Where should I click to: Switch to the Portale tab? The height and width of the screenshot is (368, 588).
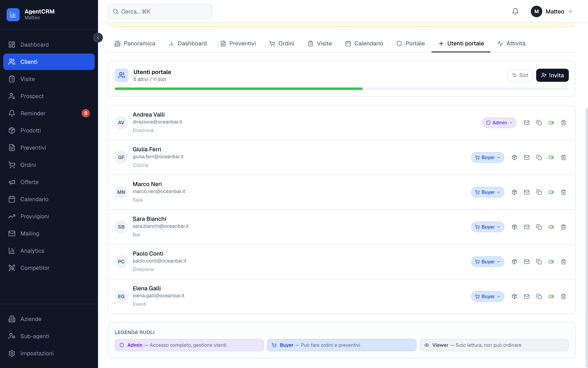pyautogui.click(x=411, y=44)
